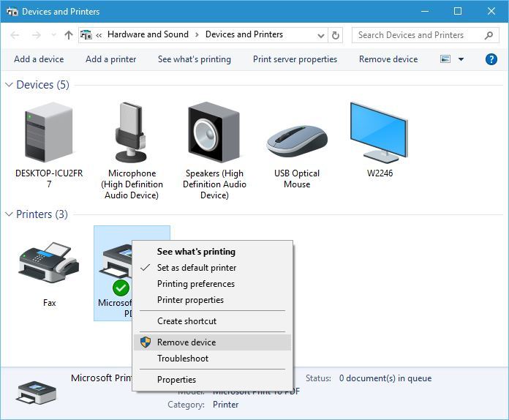
Task: Click the 0 document(s) in queue status
Action: (x=385, y=378)
